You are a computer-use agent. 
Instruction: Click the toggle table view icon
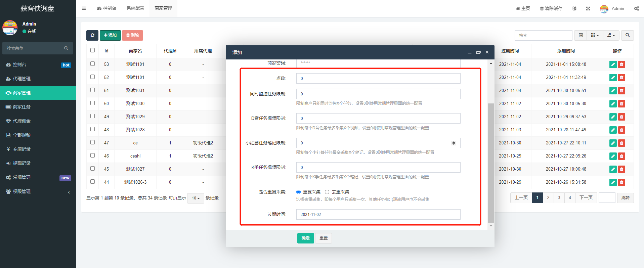(x=581, y=35)
